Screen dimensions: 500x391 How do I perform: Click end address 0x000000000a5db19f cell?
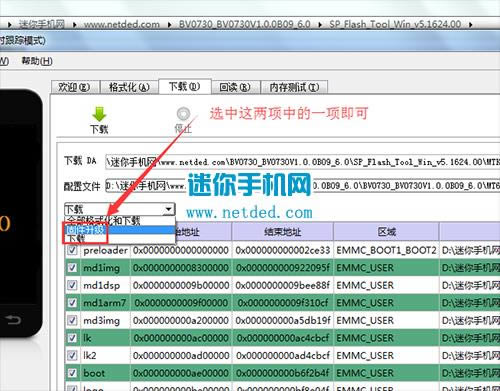(x=283, y=320)
